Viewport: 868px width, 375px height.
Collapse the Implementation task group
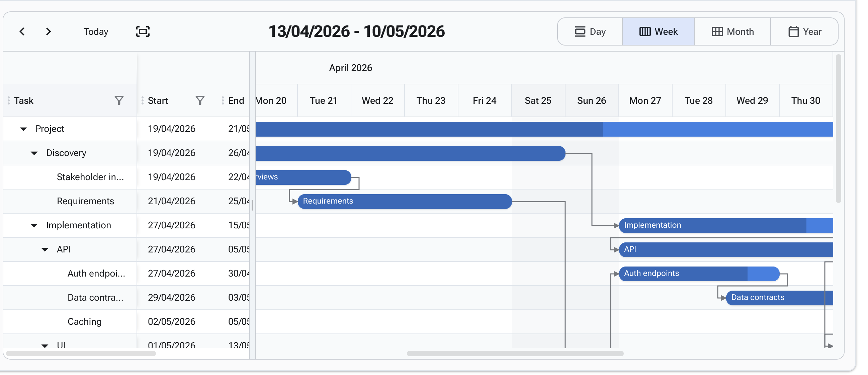point(34,225)
